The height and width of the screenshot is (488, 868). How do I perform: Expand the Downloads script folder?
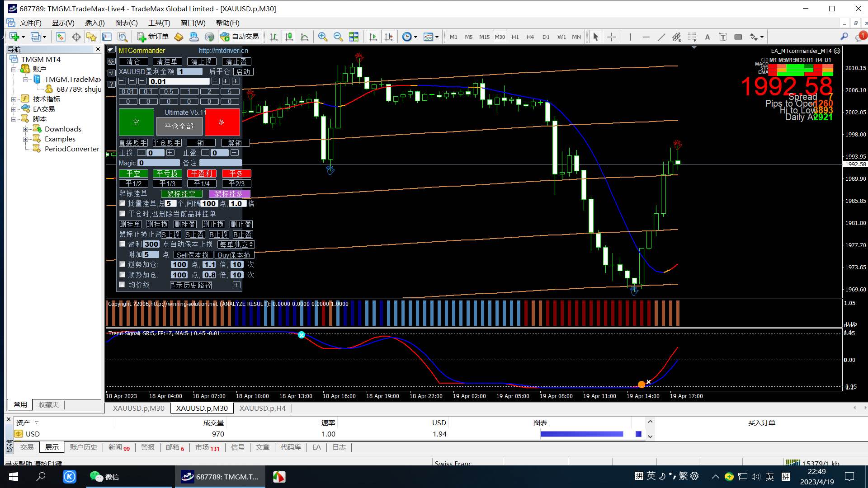pos(26,129)
